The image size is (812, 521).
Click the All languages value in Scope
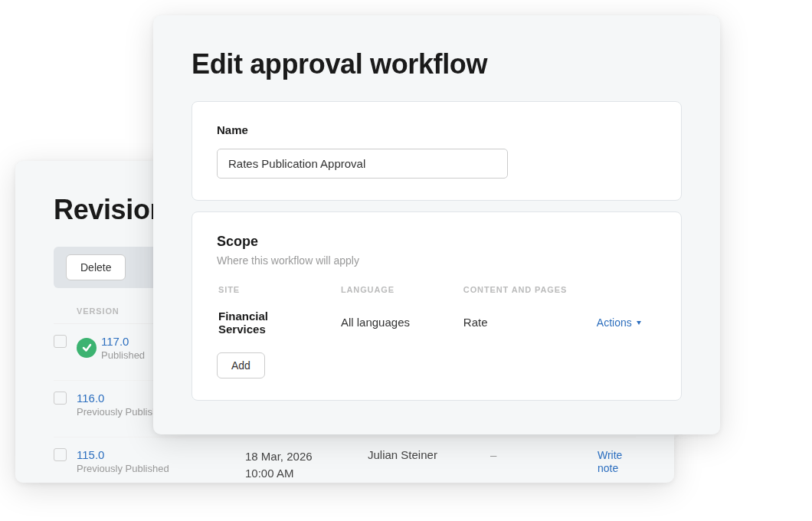point(375,323)
